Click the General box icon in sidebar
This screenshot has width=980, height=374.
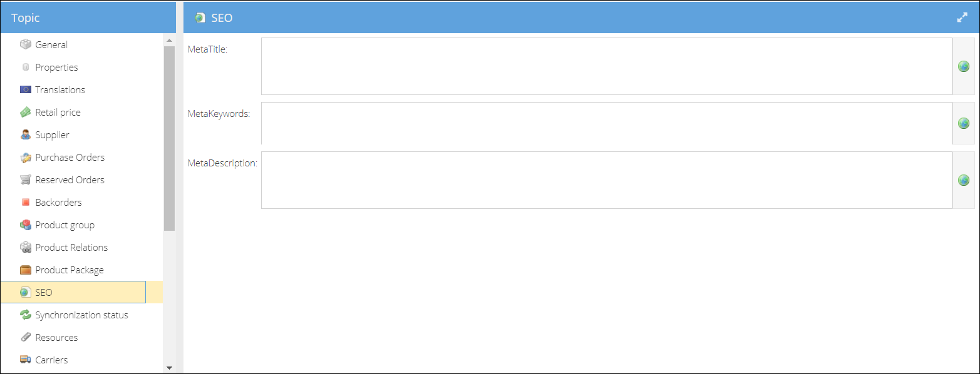(x=26, y=44)
